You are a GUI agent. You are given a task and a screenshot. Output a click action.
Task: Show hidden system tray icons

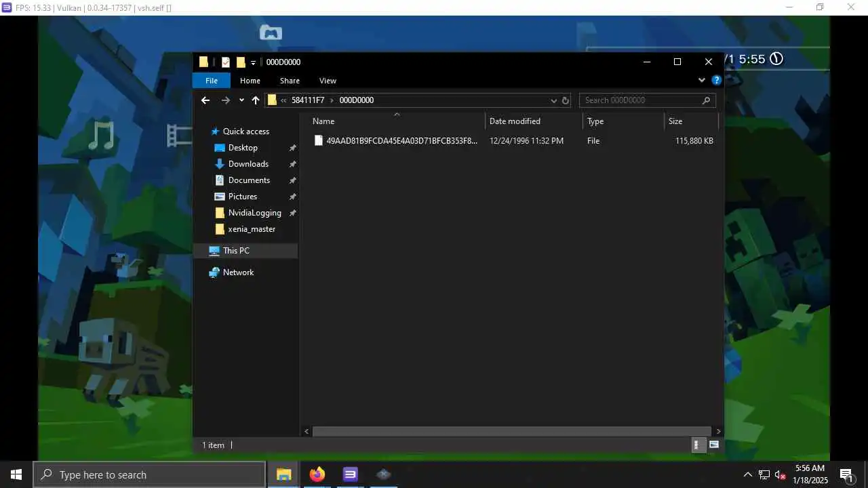pyautogui.click(x=747, y=474)
